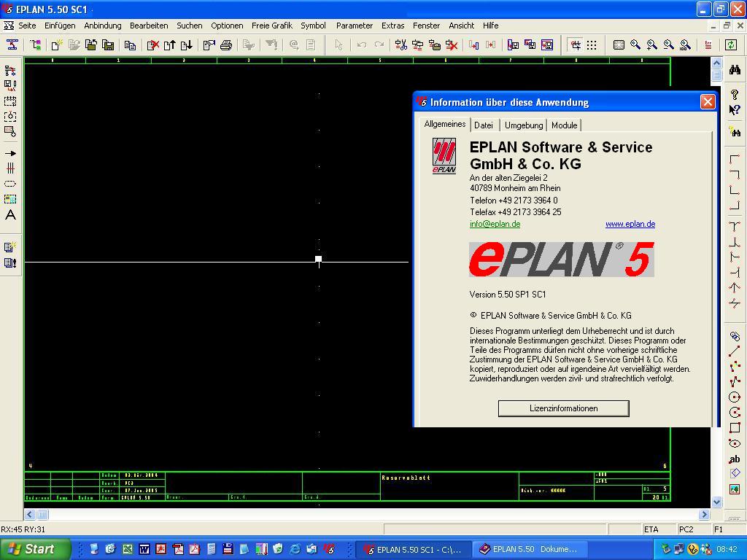The height and width of the screenshot is (560, 747).
Task: Click the horizontal scrollbar right arrow
Action: (x=705, y=514)
